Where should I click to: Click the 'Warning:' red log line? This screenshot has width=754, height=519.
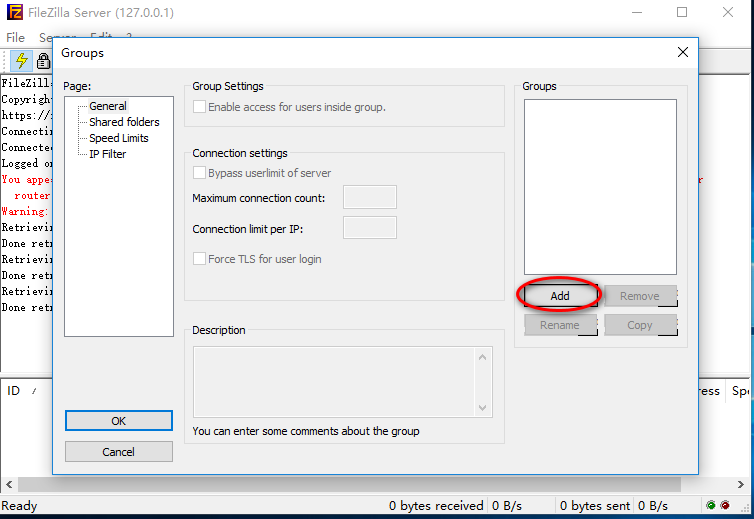25,211
